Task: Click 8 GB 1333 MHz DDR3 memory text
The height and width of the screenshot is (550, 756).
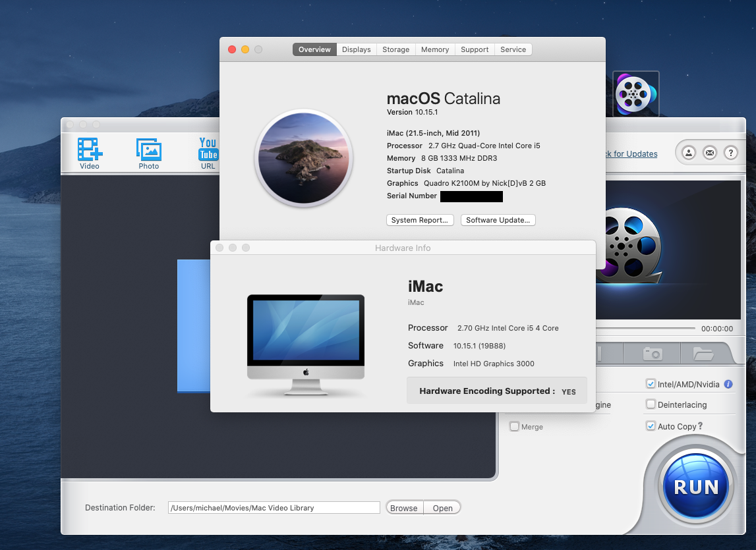Action: (459, 158)
